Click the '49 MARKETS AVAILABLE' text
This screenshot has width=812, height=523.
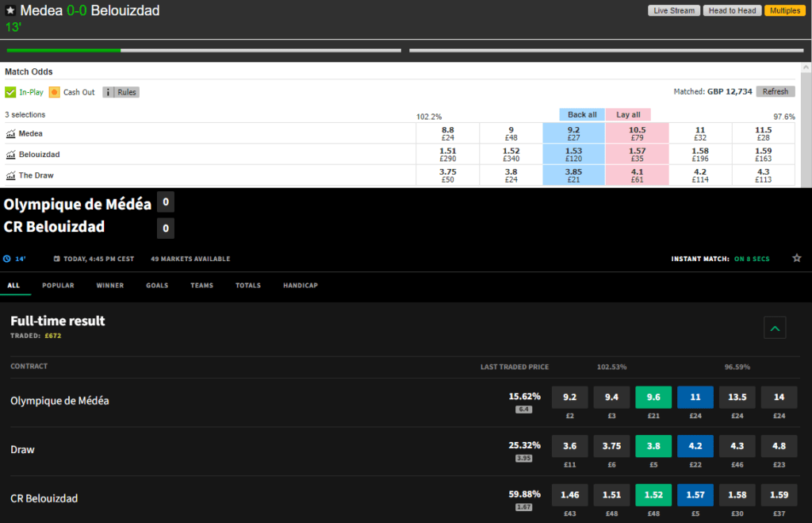click(190, 259)
